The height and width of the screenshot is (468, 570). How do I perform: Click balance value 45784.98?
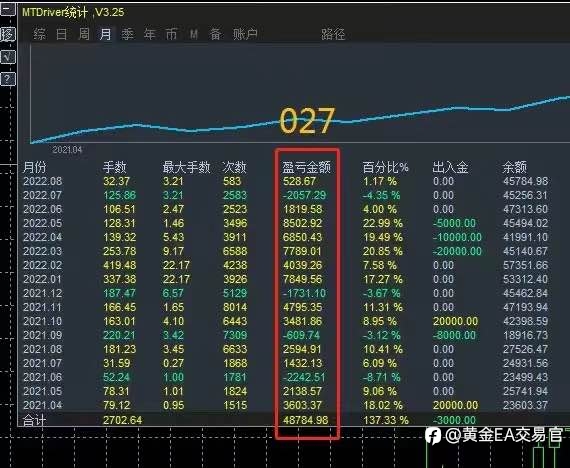click(x=525, y=181)
